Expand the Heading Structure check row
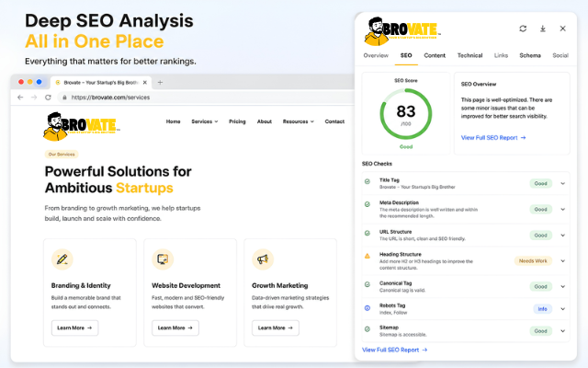The image size is (588, 368). (562, 261)
